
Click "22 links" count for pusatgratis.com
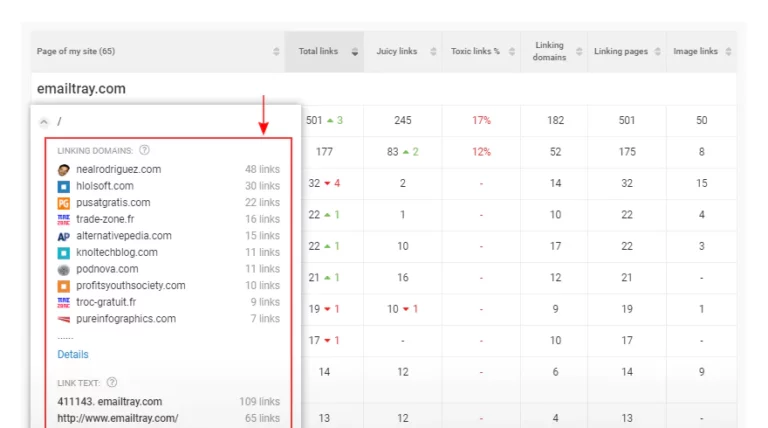point(263,203)
